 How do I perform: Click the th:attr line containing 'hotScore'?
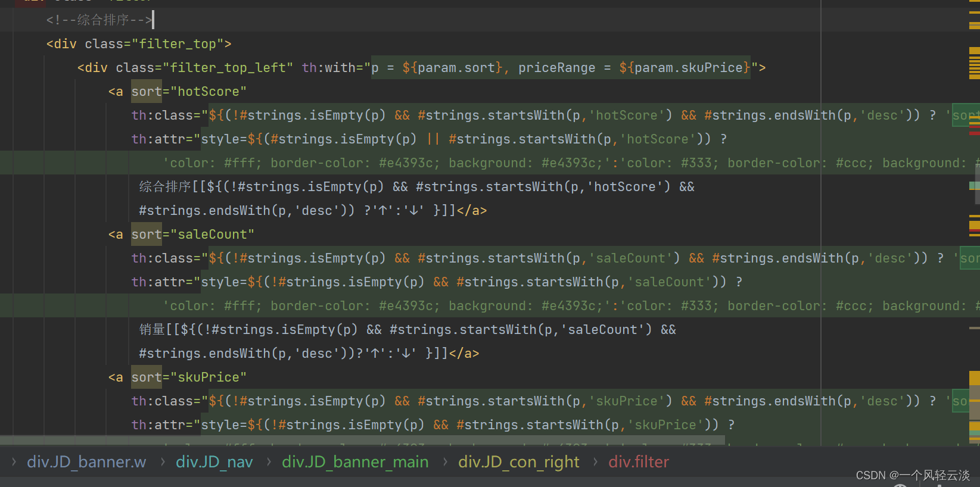(429, 139)
